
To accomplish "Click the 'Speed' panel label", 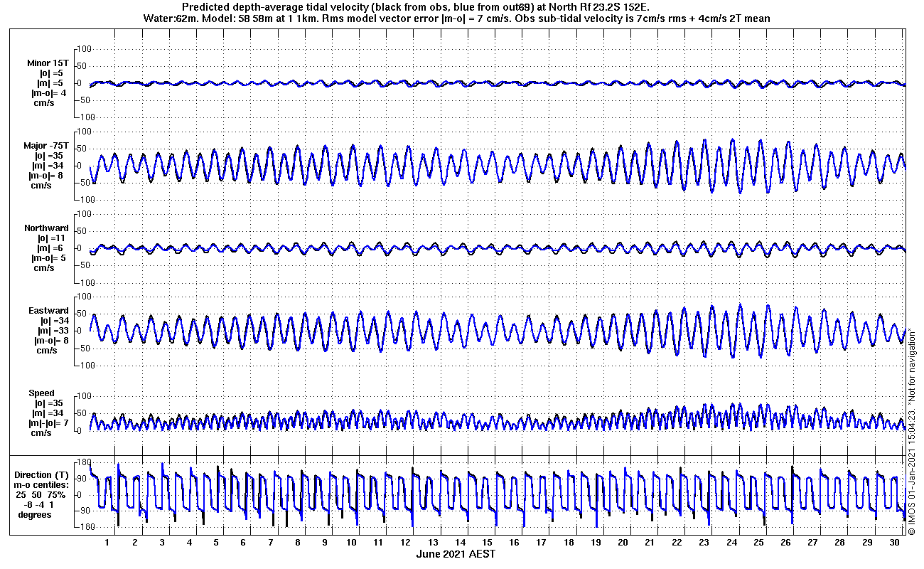I will click(x=41, y=393).
